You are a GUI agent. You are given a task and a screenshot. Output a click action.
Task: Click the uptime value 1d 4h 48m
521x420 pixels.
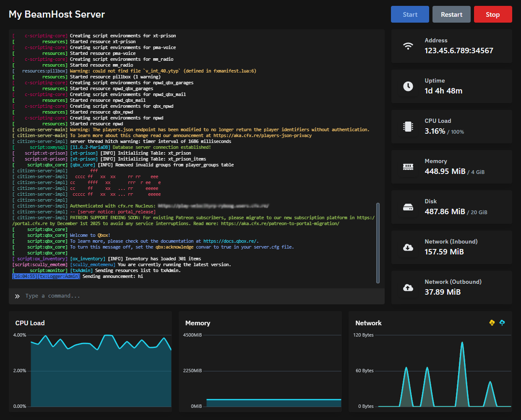443,91
